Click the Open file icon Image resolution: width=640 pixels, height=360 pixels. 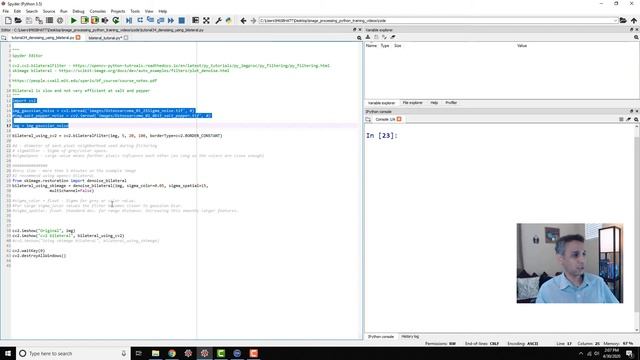pyautogui.click(x=18, y=20)
